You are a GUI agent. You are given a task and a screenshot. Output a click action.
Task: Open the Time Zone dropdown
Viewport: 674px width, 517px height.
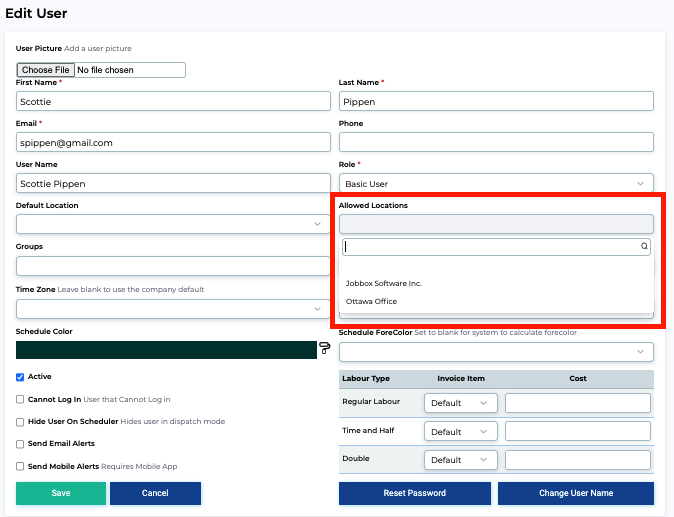pos(173,309)
